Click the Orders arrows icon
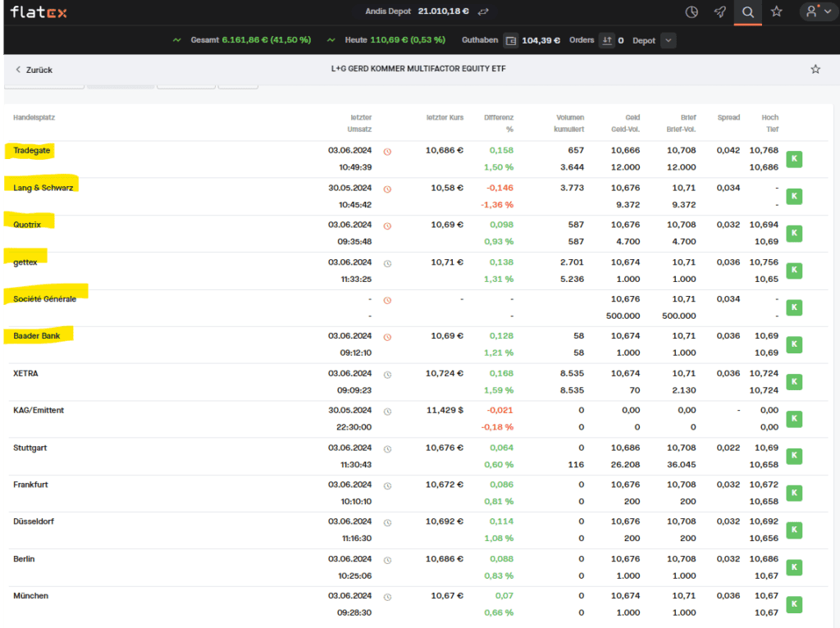 point(607,40)
